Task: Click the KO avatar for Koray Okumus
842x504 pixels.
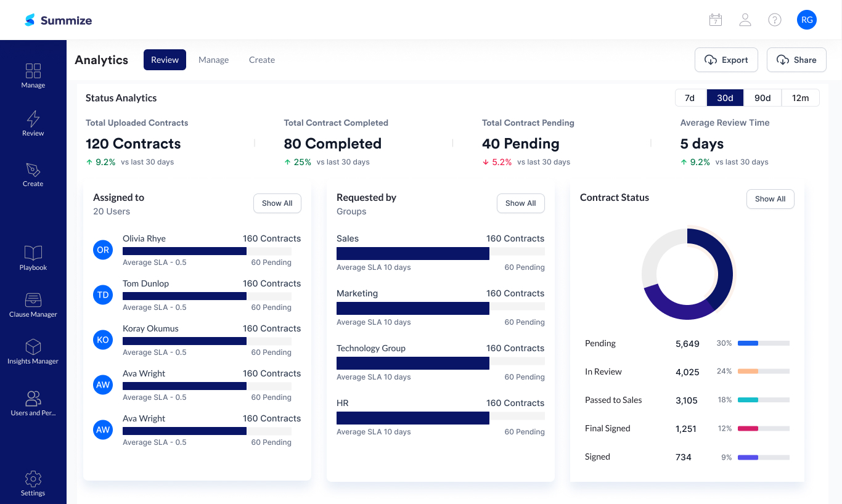Action: coord(103,340)
